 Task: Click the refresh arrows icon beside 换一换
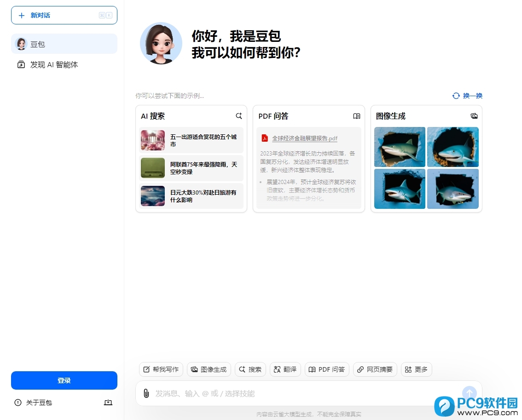(x=456, y=96)
